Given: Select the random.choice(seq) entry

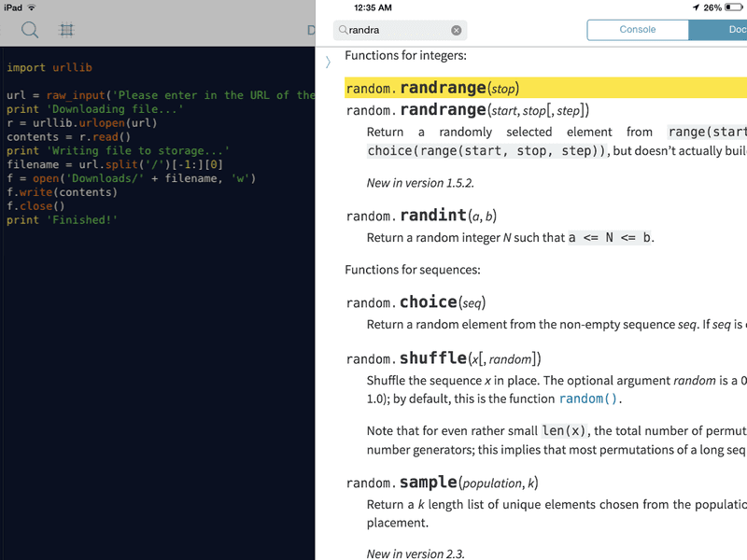Looking at the screenshot, I should pos(416,302).
